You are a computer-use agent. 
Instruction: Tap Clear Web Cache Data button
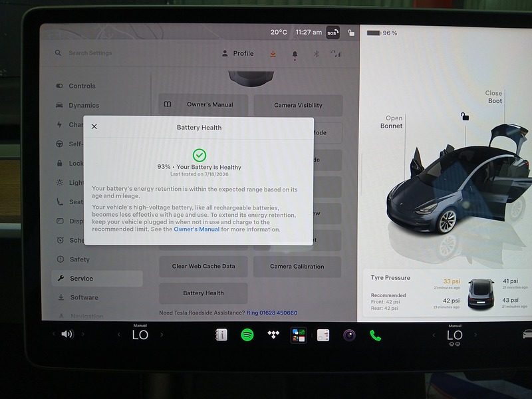click(203, 267)
